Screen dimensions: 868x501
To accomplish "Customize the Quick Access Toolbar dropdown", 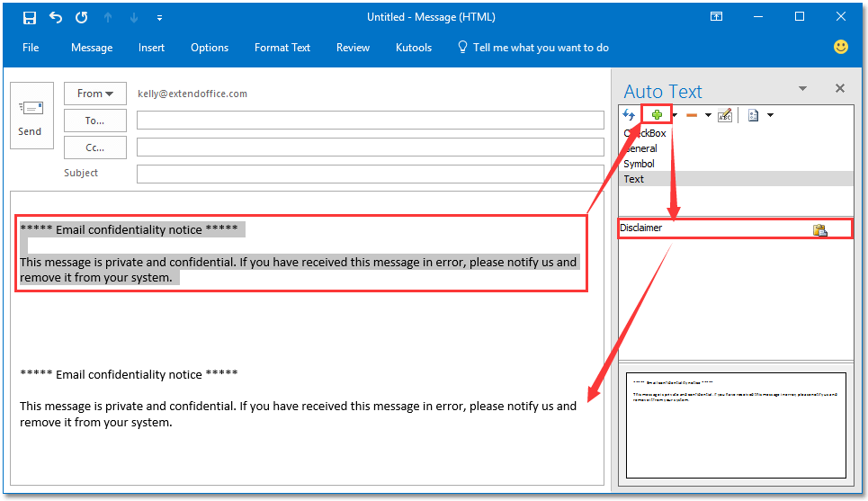I will [159, 17].
